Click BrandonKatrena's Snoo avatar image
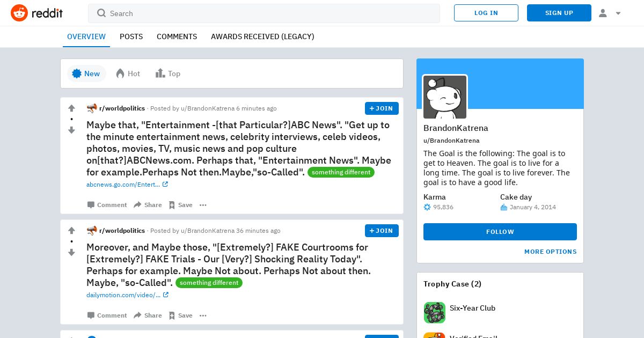 (x=445, y=97)
